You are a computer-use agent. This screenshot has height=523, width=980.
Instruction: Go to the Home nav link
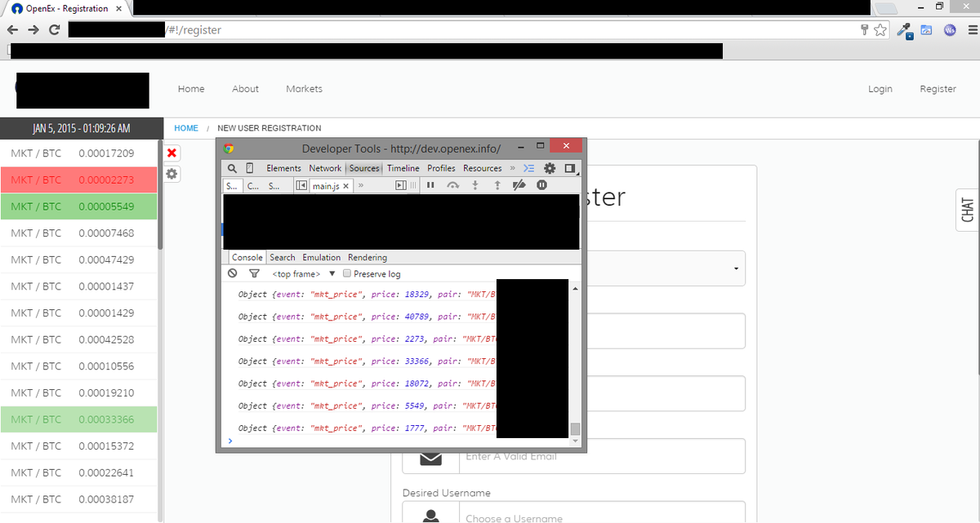191,89
